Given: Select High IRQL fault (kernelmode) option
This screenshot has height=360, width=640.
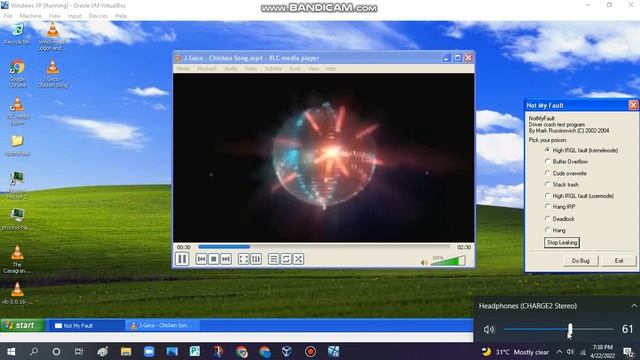Looking at the screenshot, I should (x=581, y=150).
